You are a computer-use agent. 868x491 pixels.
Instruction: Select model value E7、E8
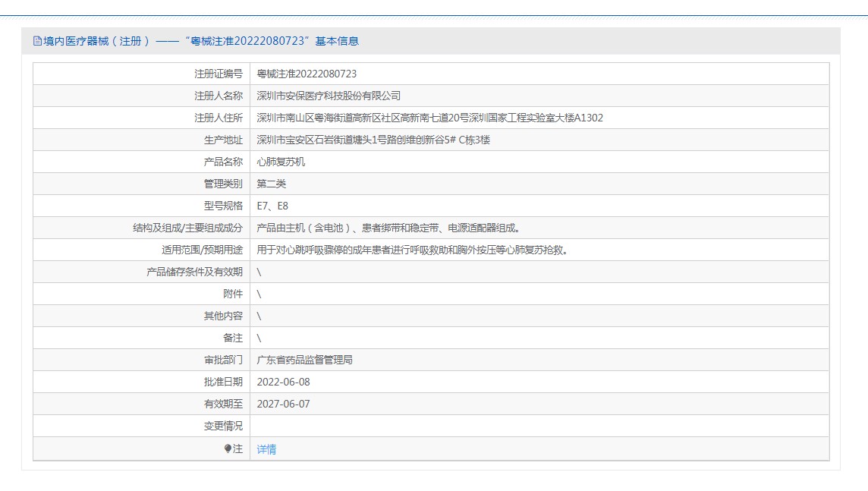[272, 206]
